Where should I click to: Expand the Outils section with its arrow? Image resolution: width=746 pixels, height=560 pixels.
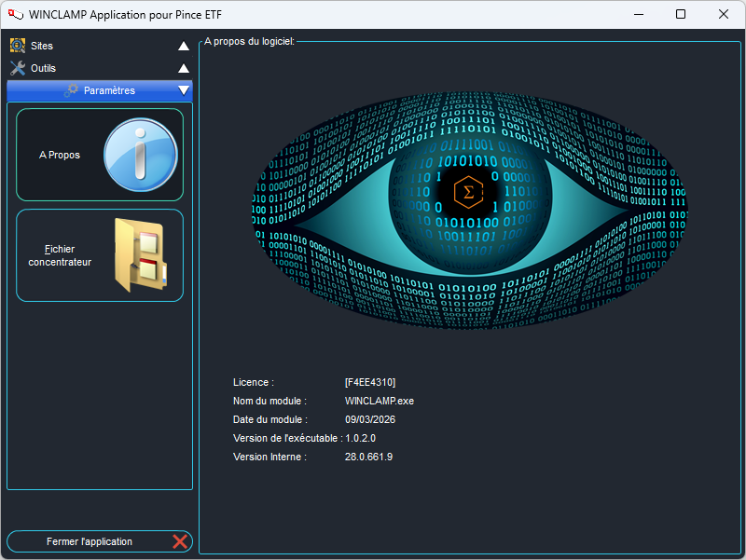tap(184, 68)
